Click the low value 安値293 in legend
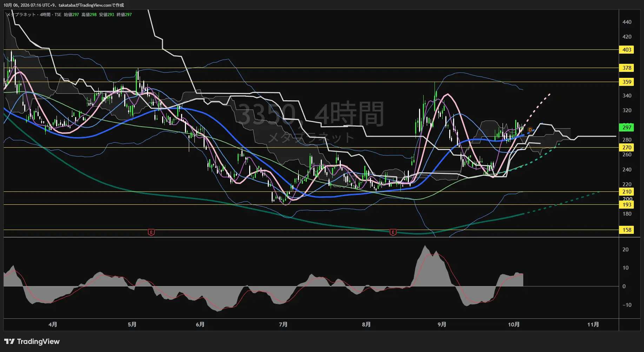 (106, 15)
